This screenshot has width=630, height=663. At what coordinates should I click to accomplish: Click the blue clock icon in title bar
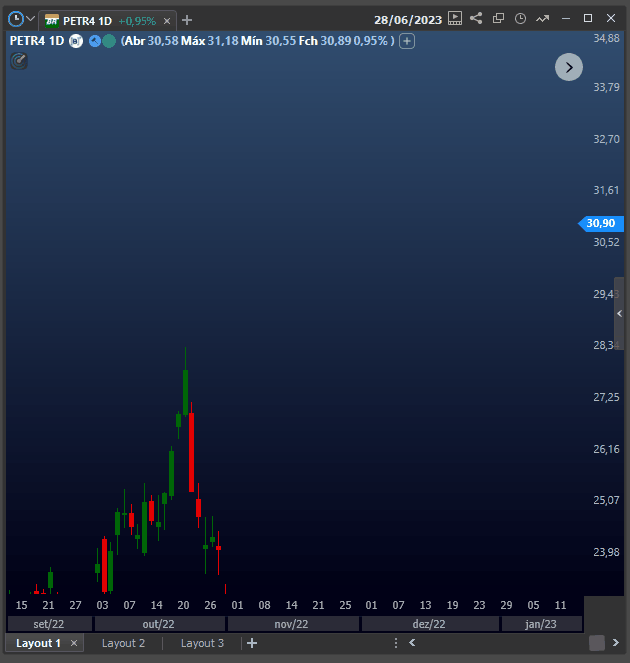pyautogui.click(x=16, y=19)
